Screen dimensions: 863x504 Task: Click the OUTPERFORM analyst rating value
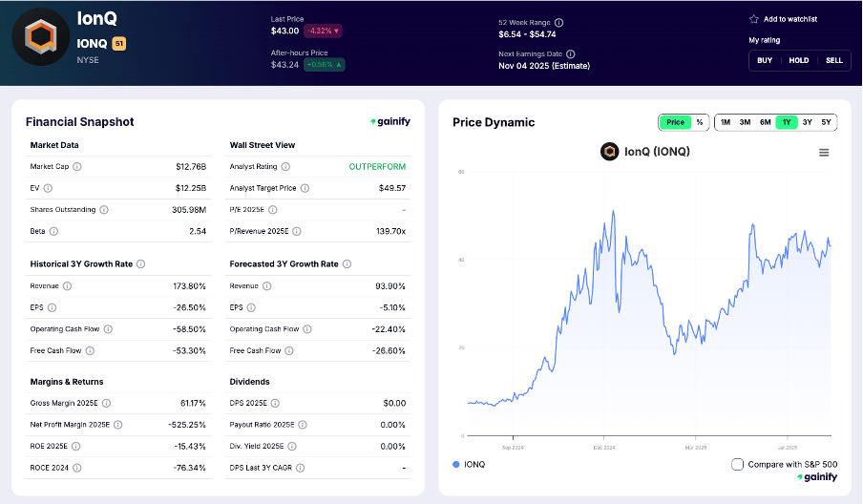[378, 167]
